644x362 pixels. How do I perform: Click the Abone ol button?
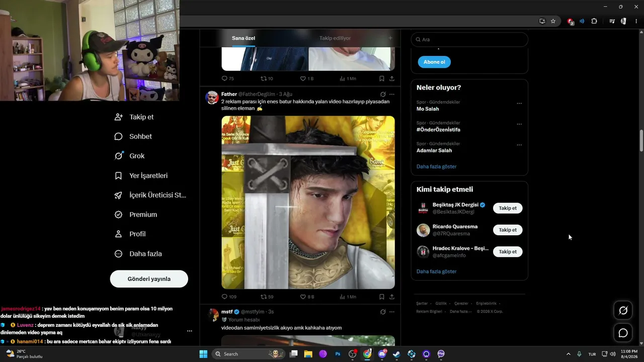coord(434,62)
